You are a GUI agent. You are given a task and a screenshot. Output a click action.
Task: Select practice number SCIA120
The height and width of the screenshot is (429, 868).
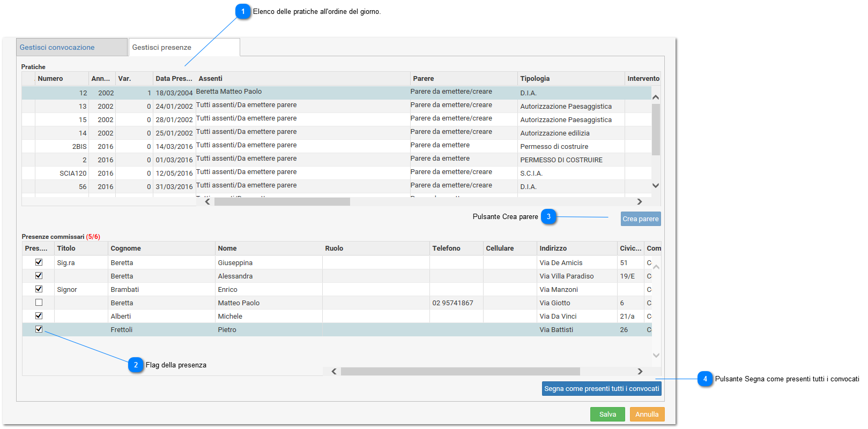[x=337, y=173]
